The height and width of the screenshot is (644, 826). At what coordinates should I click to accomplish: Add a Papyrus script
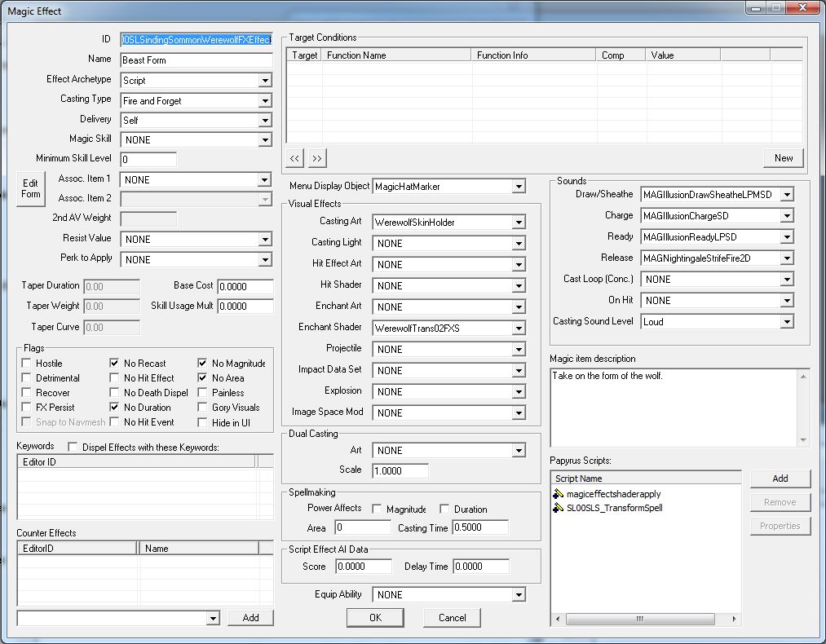coord(780,479)
